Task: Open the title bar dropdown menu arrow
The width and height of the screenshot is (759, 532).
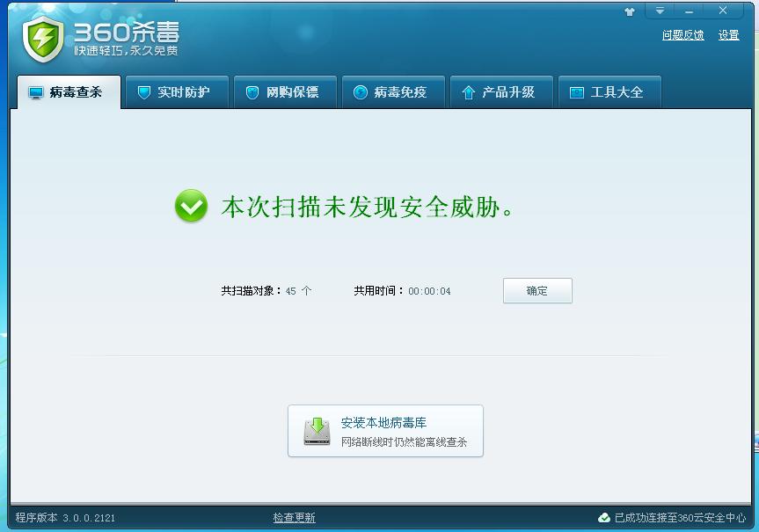Action: (660, 11)
